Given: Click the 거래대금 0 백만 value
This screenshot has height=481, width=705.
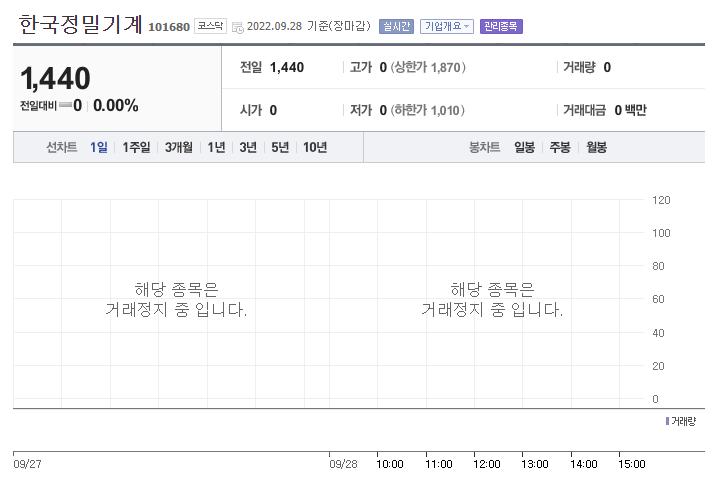Looking at the screenshot, I should pyautogui.click(x=630, y=110).
